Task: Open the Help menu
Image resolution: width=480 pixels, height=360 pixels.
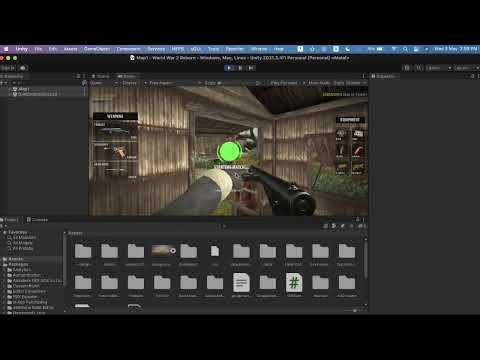Action: (279, 49)
